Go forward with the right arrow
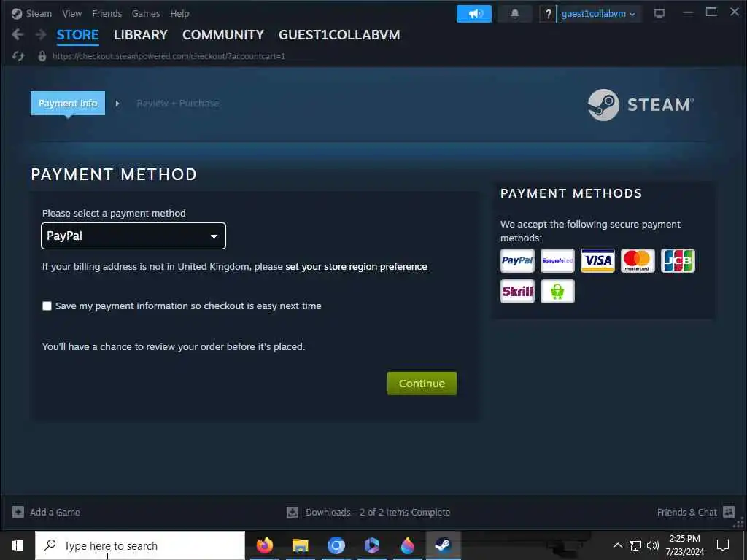The image size is (747, 560). click(x=41, y=34)
